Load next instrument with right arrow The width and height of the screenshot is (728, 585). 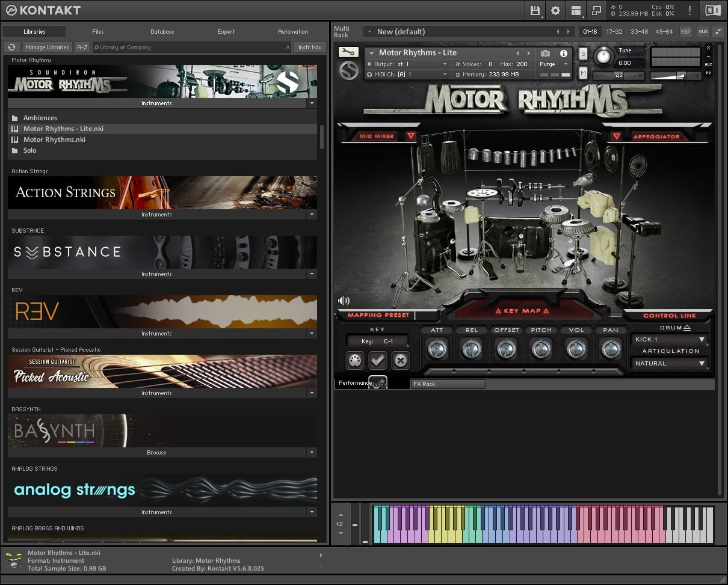[x=529, y=53]
